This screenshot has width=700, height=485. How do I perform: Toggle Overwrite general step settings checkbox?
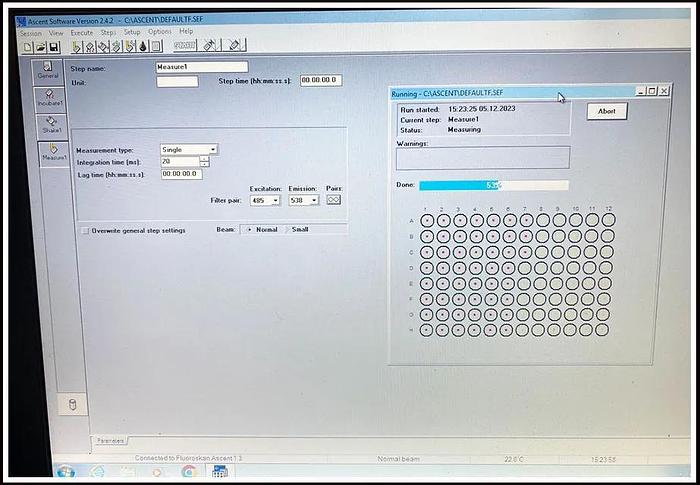pyautogui.click(x=85, y=231)
